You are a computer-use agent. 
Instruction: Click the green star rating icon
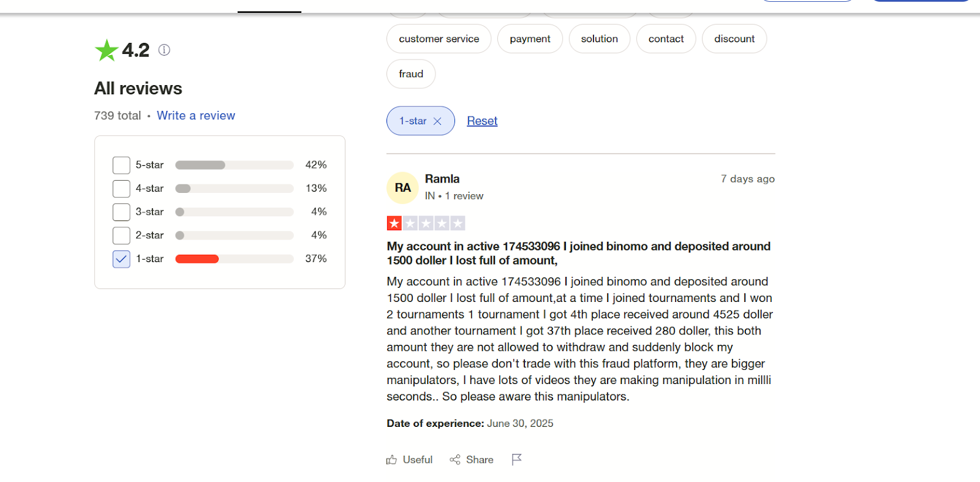(x=107, y=50)
